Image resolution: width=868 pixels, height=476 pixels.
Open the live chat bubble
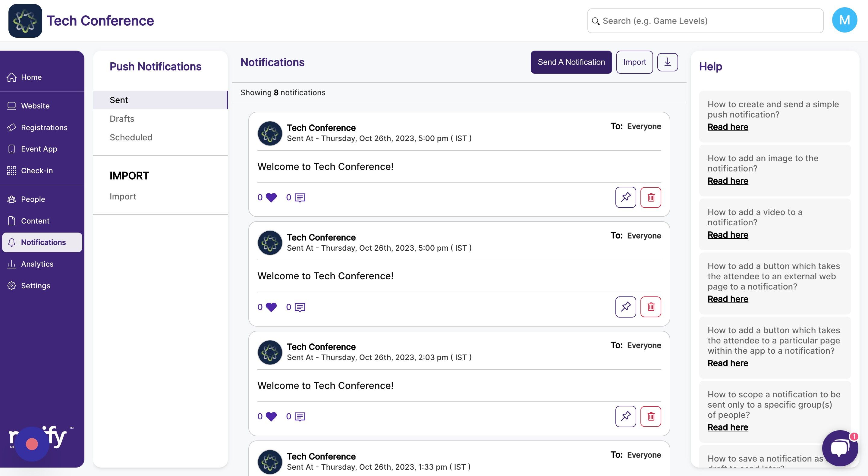click(839, 448)
